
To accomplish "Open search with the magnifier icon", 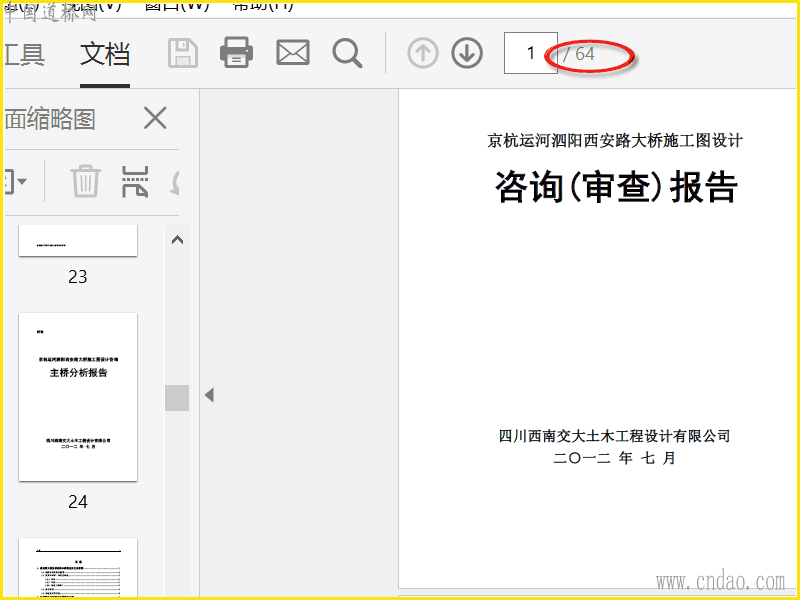I will [x=347, y=53].
